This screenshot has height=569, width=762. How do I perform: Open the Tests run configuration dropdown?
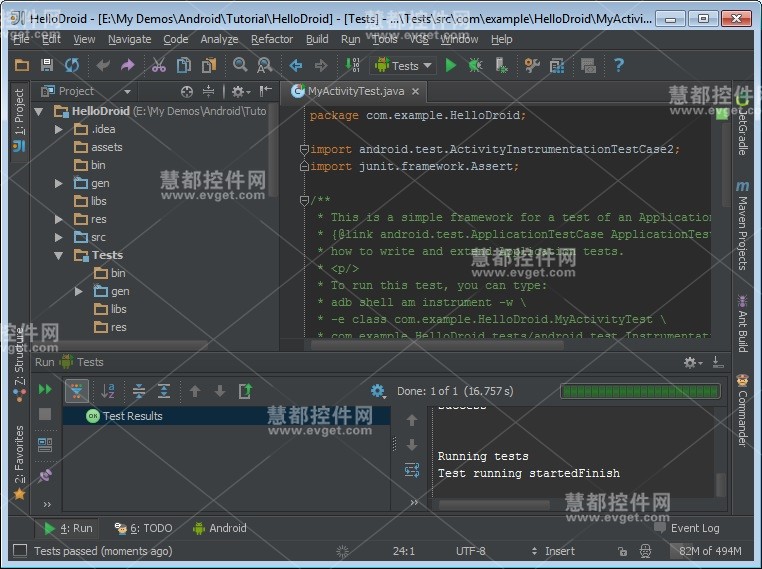click(x=403, y=66)
